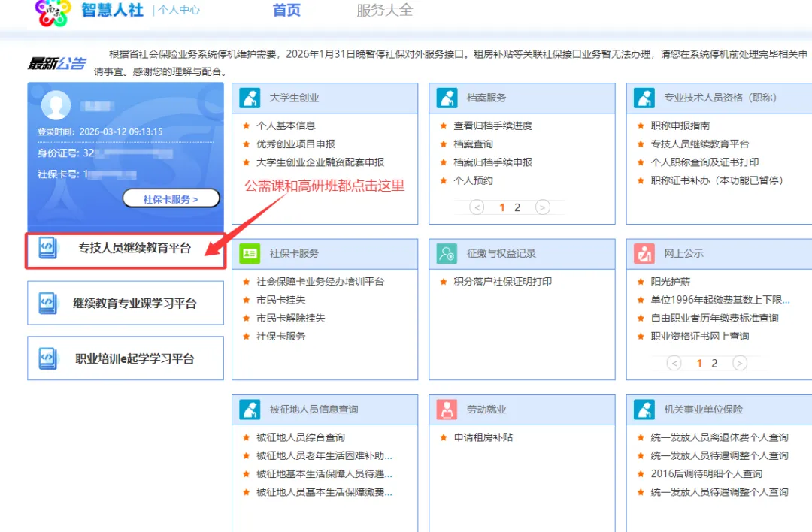Click the 征缴与权益记录 panel icon

[x=447, y=253]
